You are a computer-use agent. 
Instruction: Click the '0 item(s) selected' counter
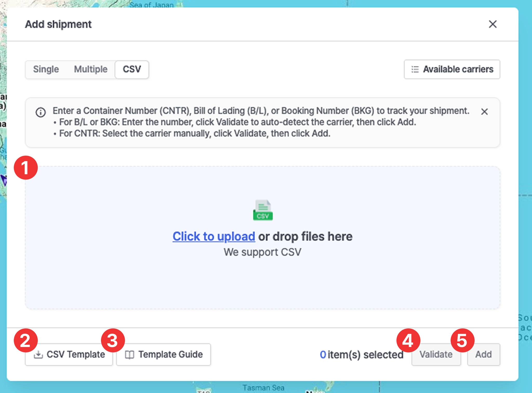point(361,355)
